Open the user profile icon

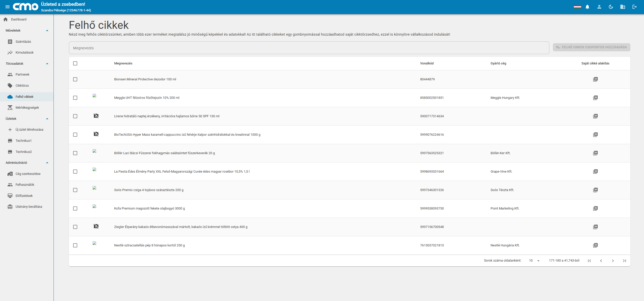pyautogui.click(x=599, y=7)
